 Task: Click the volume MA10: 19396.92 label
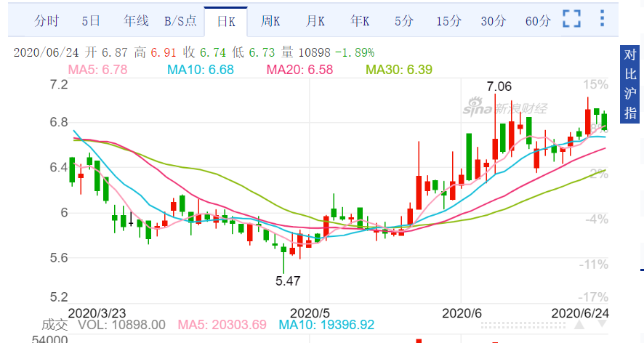tap(326, 325)
